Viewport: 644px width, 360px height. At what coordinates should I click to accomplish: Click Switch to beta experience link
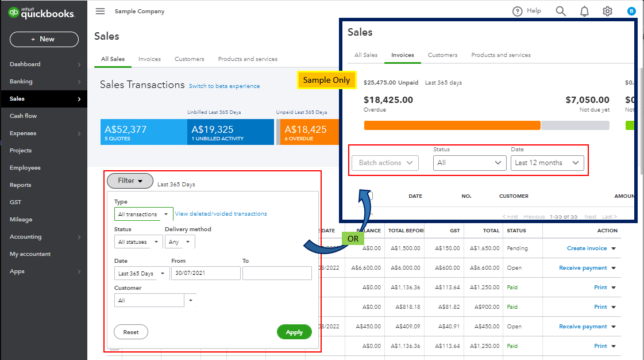(x=224, y=86)
